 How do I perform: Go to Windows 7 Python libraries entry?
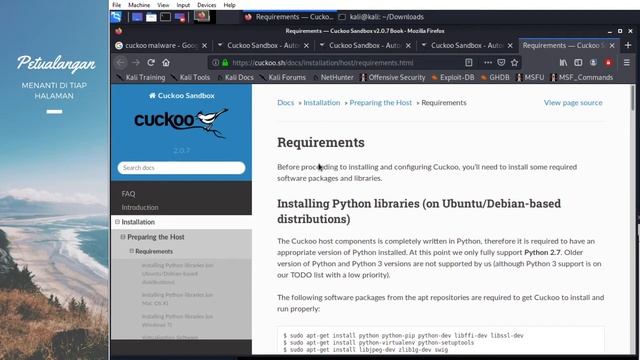point(178,320)
